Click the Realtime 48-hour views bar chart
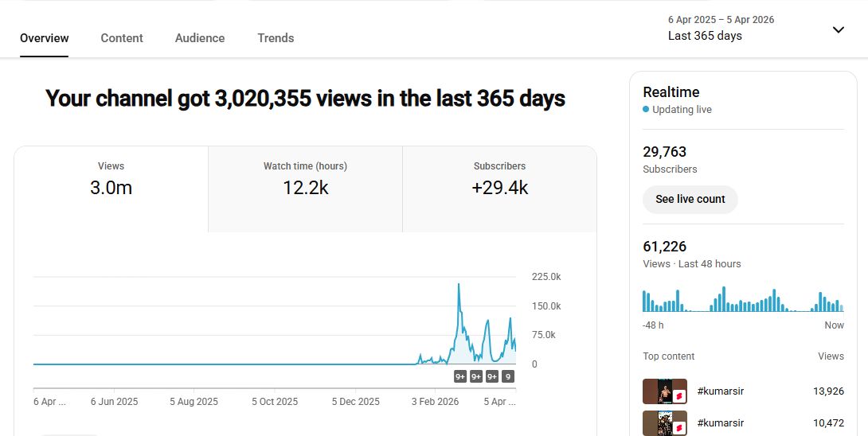This screenshot has height=436, width=868. point(743,300)
